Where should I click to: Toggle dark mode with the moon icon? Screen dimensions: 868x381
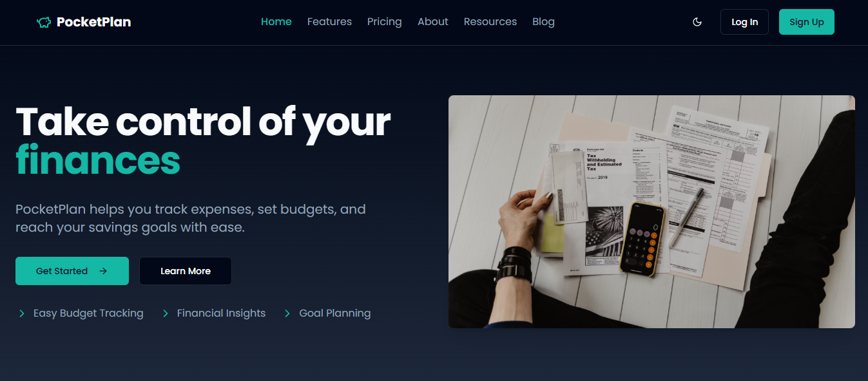tap(697, 22)
